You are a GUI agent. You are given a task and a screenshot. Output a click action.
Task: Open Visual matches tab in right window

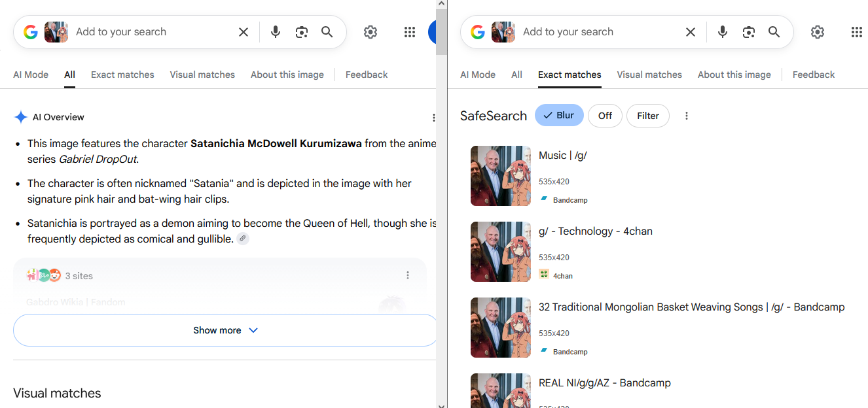tap(649, 75)
